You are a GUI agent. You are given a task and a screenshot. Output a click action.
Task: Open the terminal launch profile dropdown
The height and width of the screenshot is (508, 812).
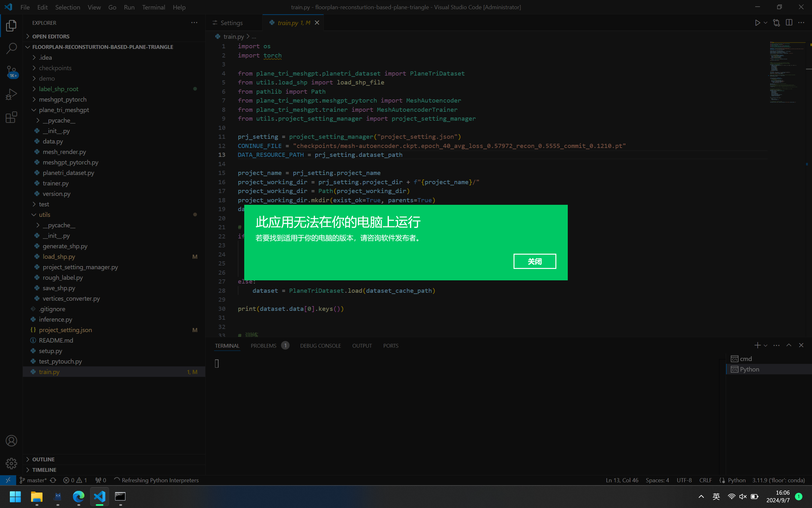pos(765,345)
